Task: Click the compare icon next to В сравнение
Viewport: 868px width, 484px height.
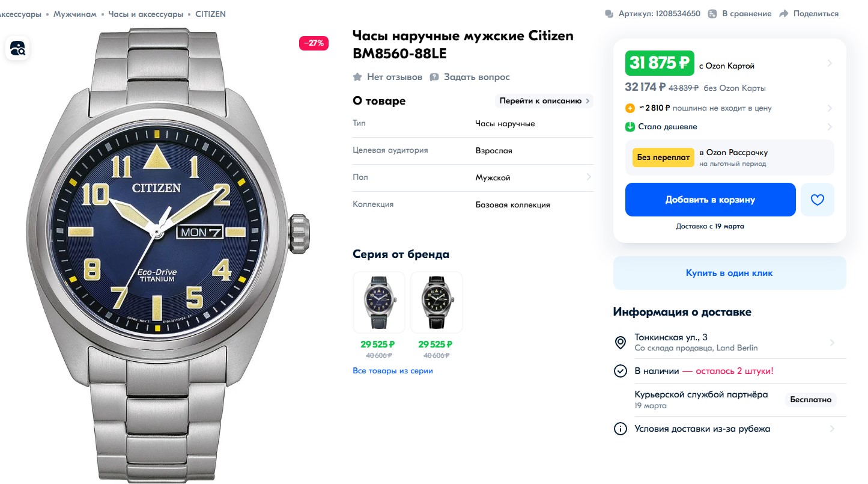Action: 712,14
